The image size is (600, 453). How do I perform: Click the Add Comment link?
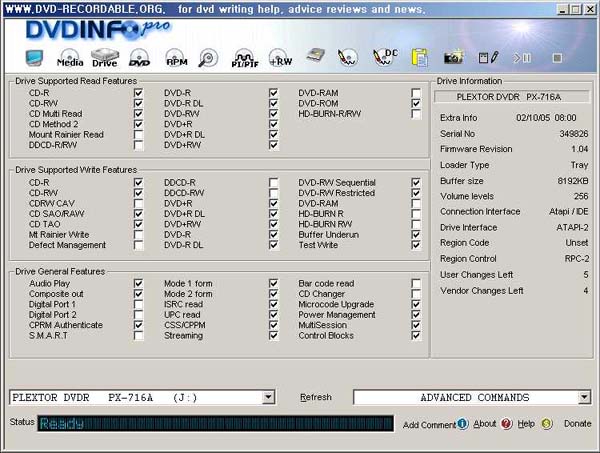point(429,424)
